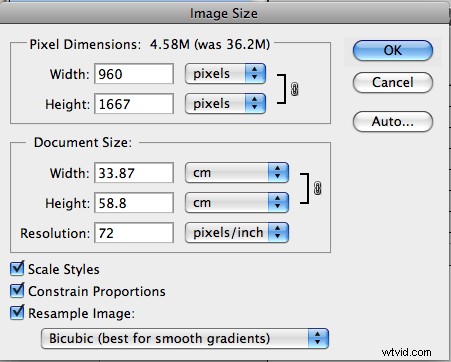Disable the Resample Image checkbox
Image resolution: width=451 pixels, height=362 pixels.
point(17,313)
